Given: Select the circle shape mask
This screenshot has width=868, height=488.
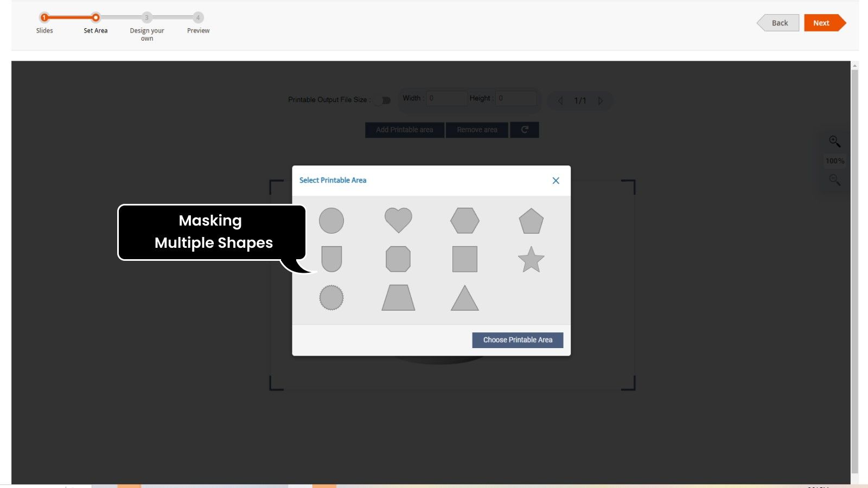Looking at the screenshot, I should (331, 221).
